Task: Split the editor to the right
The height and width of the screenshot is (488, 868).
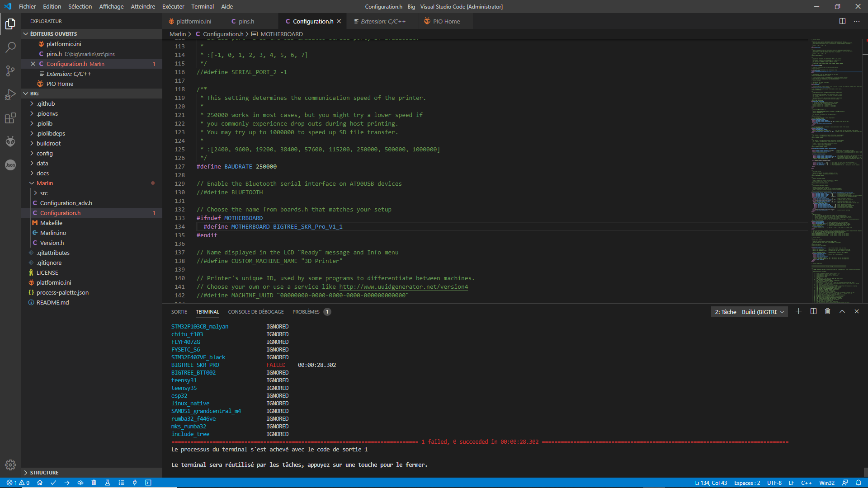Action: point(842,21)
